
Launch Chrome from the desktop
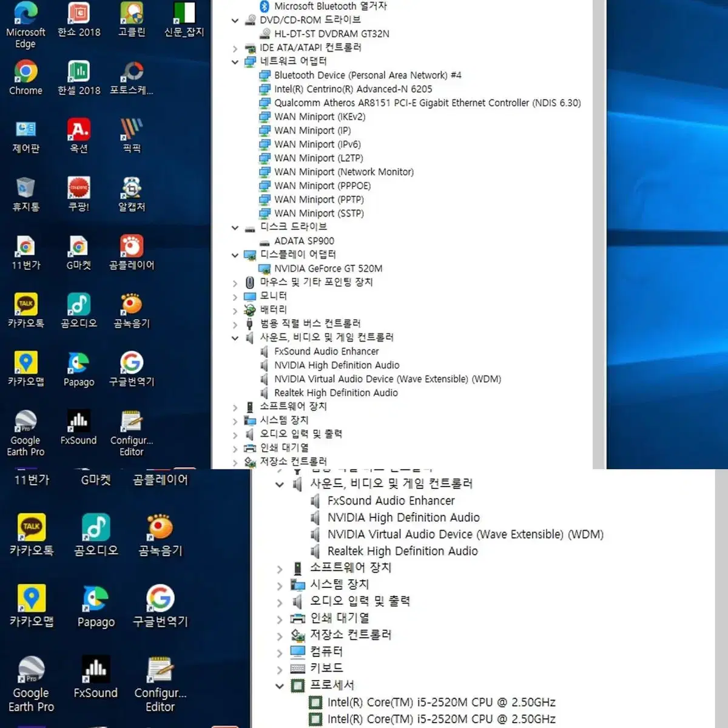pyautogui.click(x=25, y=78)
